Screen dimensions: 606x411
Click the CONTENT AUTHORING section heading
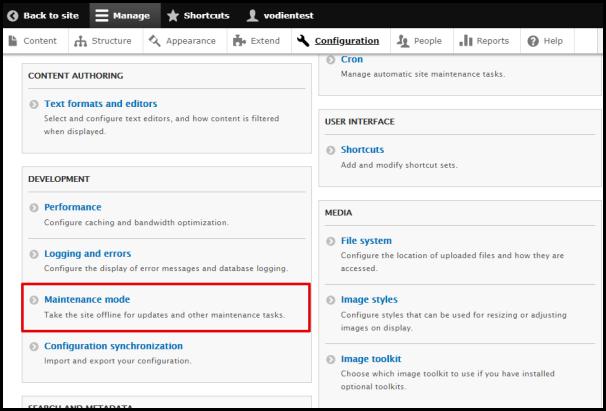coord(75,76)
